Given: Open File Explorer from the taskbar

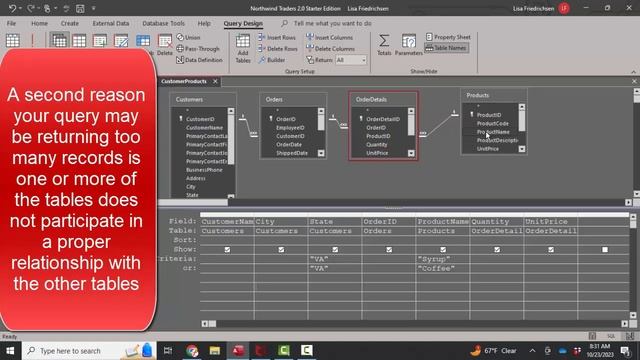Looking at the screenshot, I should [215, 351].
